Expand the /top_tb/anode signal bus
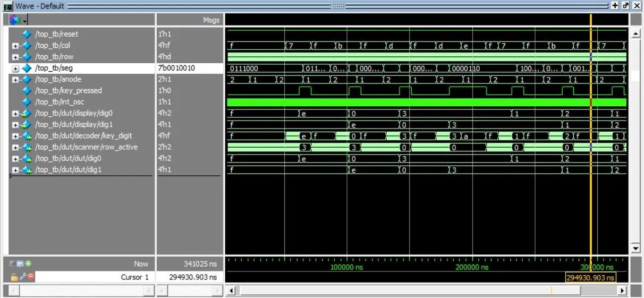This screenshot has height=298, width=644. pyautogui.click(x=15, y=80)
